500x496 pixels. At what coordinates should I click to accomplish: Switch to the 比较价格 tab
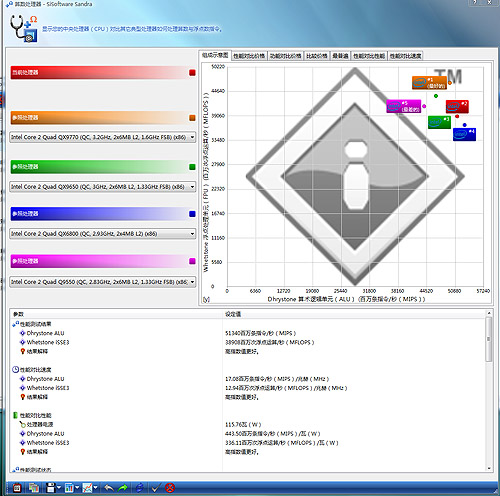pos(316,56)
